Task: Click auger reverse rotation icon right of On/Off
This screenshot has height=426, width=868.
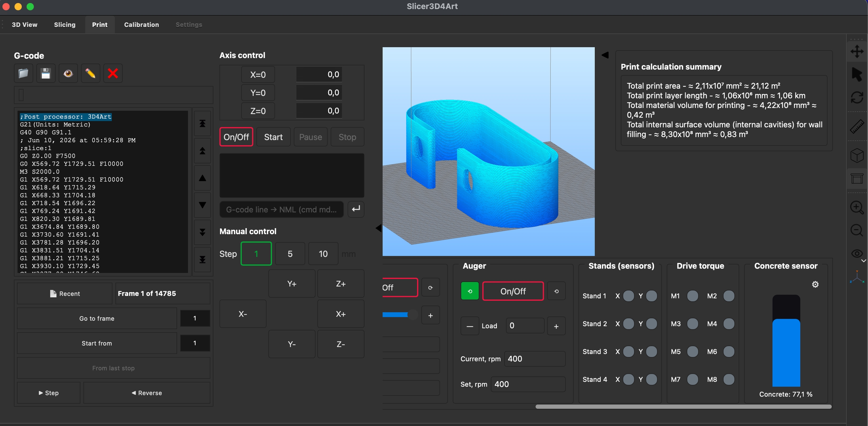Action: point(556,291)
